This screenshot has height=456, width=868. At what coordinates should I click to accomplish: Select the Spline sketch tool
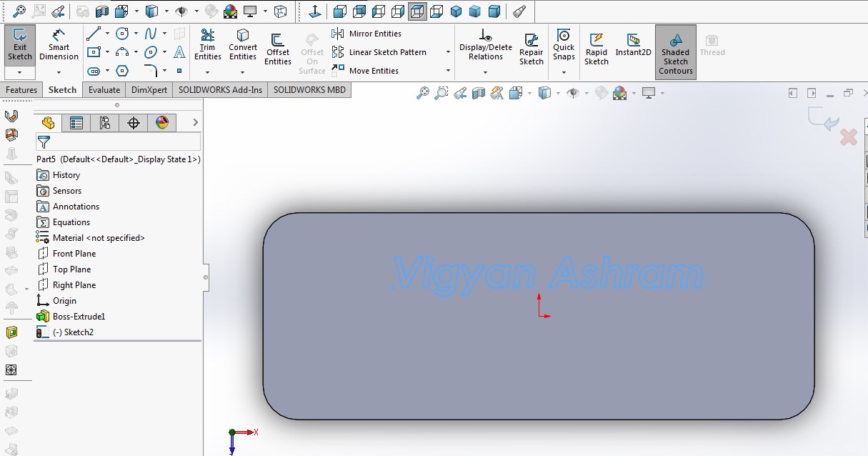(x=151, y=34)
